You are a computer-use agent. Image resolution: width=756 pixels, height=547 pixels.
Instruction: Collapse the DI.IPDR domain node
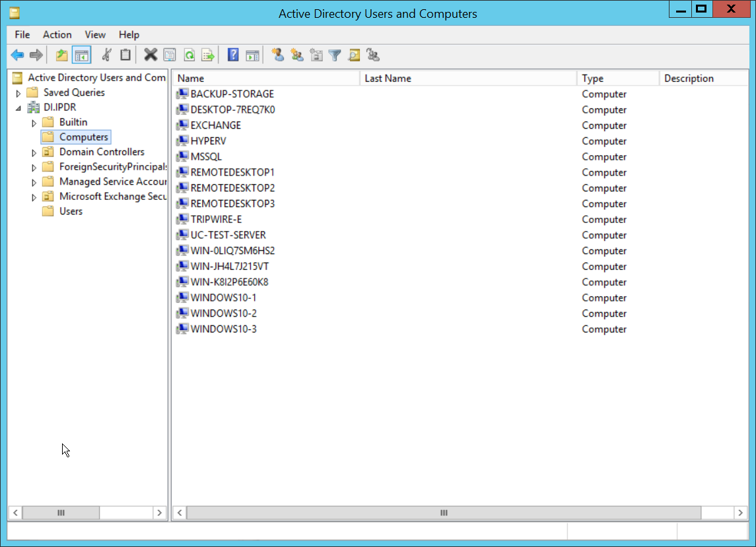point(18,108)
